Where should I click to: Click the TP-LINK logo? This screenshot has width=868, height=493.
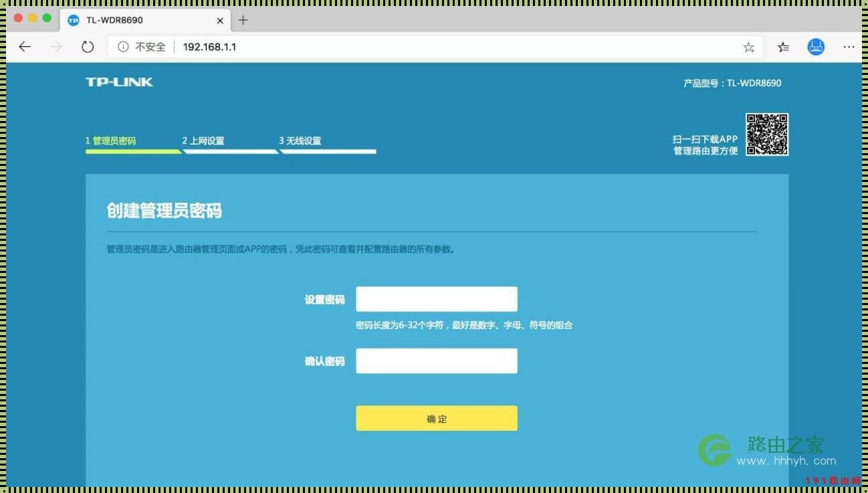click(x=119, y=82)
